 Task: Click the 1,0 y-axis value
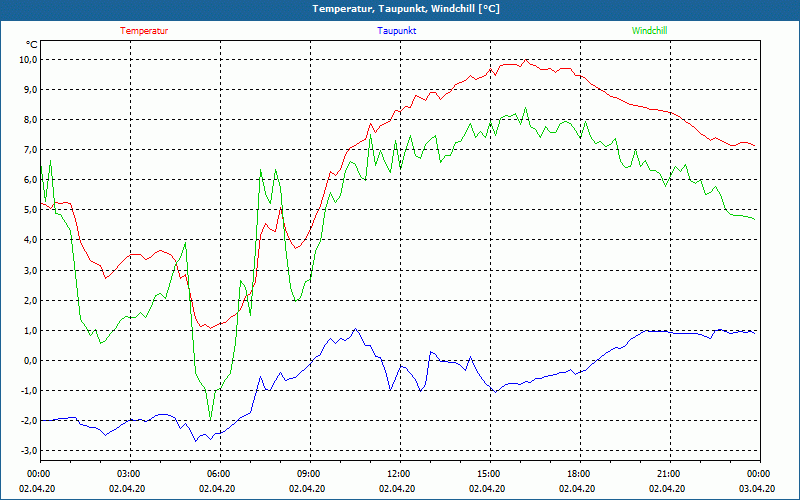[x=31, y=331]
